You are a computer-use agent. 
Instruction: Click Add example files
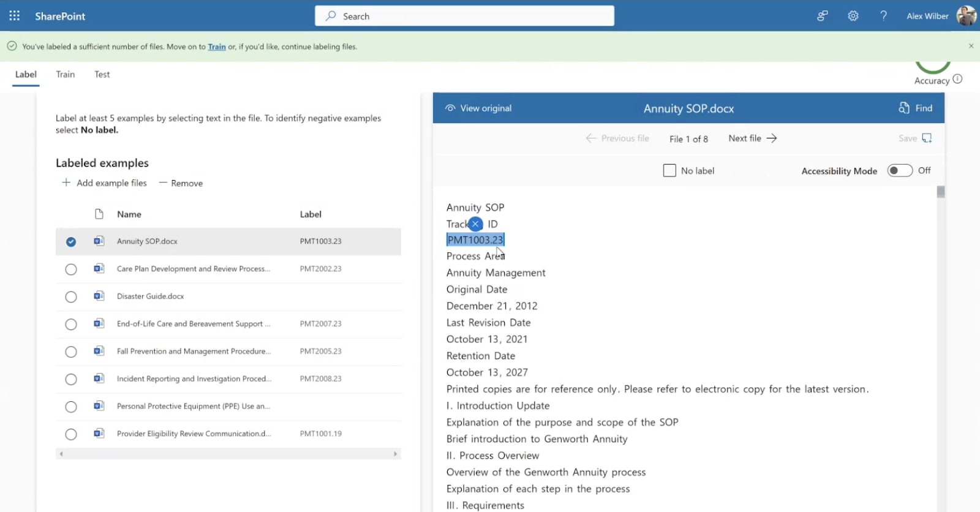coord(105,183)
